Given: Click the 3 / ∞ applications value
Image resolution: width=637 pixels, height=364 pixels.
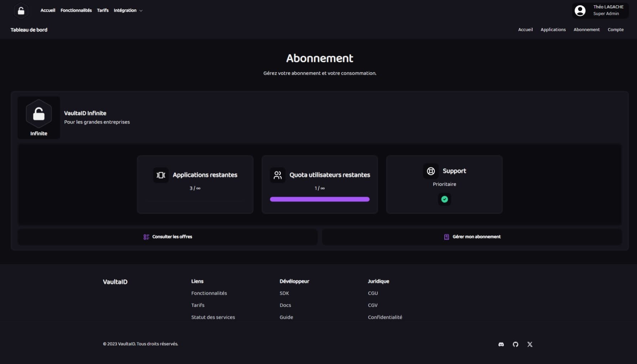Looking at the screenshot, I should click(195, 188).
